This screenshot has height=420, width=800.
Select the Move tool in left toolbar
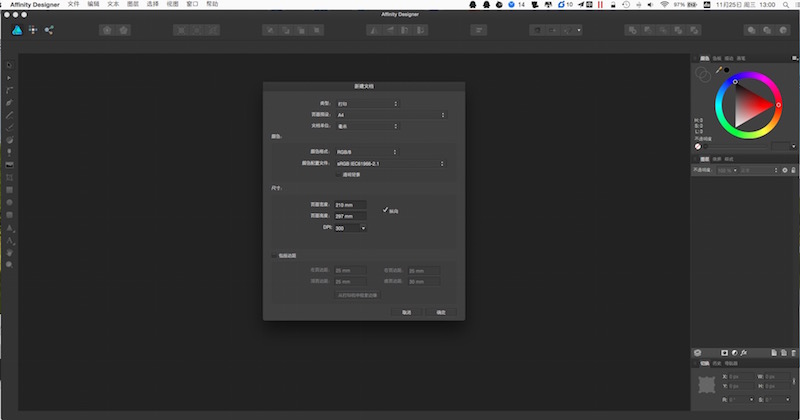point(9,65)
